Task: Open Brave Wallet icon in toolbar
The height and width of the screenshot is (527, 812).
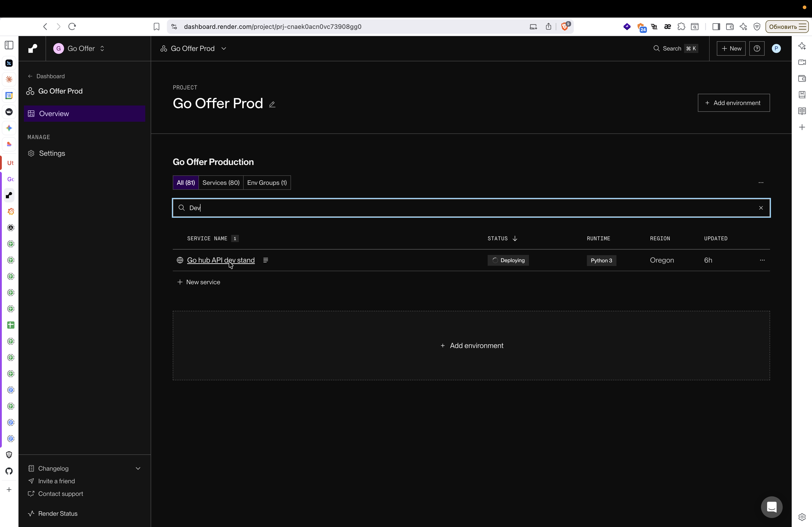Action: click(x=729, y=27)
